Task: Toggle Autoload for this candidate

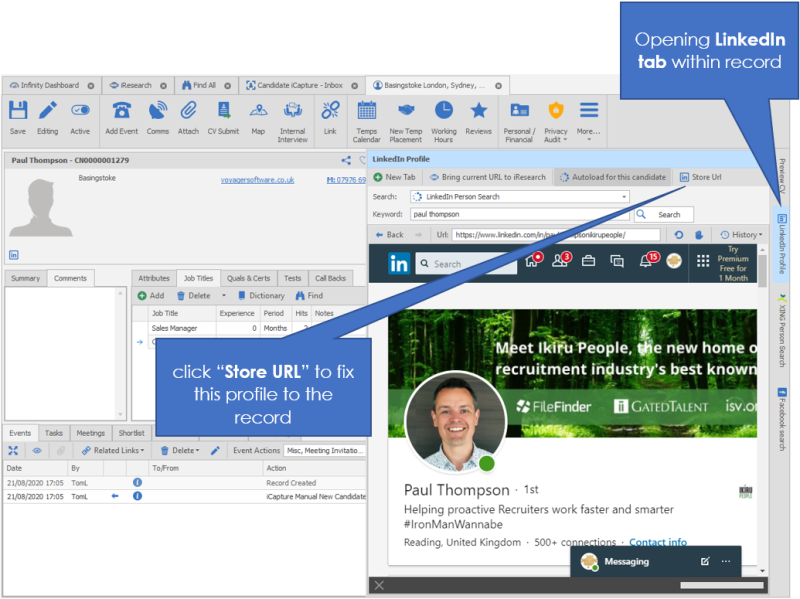Action: [612, 177]
